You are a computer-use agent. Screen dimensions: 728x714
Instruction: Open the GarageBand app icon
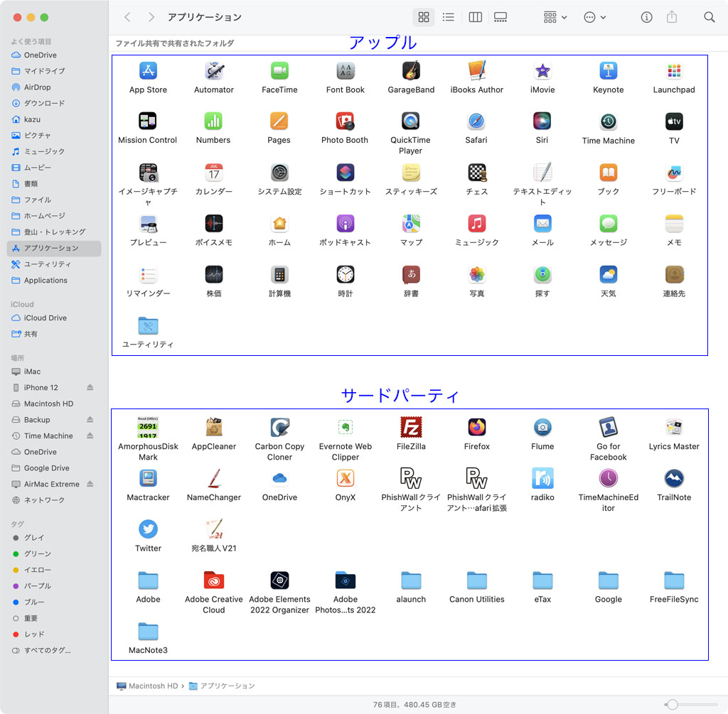click(411, 71)
